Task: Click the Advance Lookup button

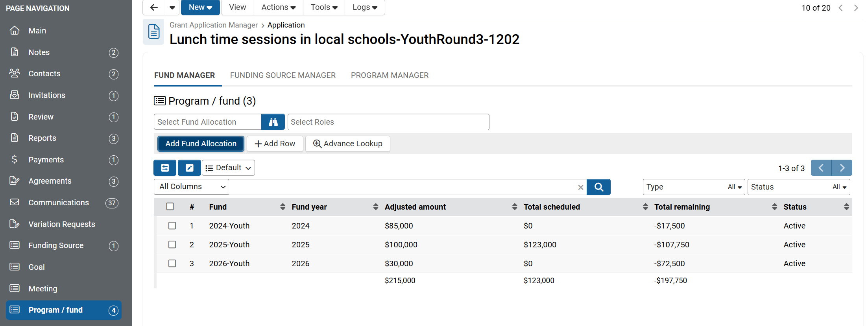Action: point(347,144)
